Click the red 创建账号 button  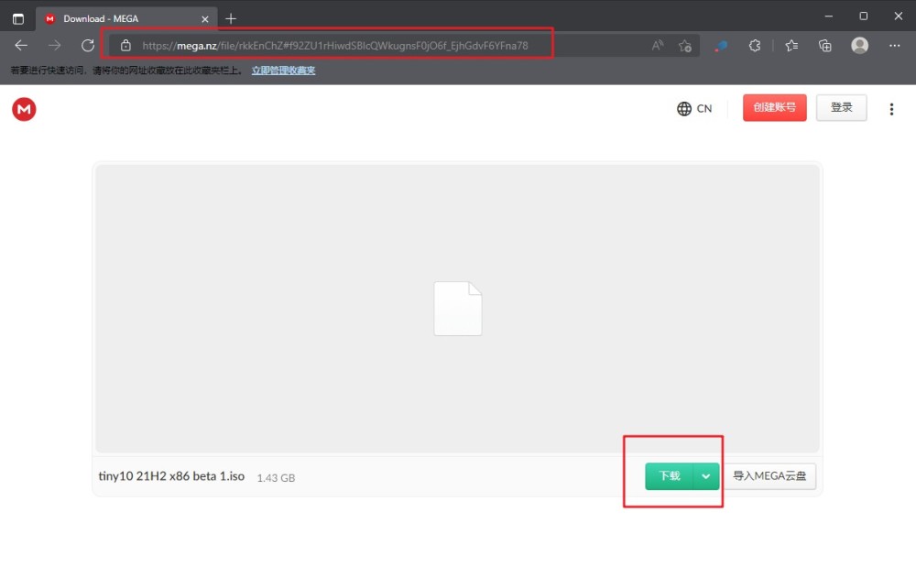(x=775, y=107)
